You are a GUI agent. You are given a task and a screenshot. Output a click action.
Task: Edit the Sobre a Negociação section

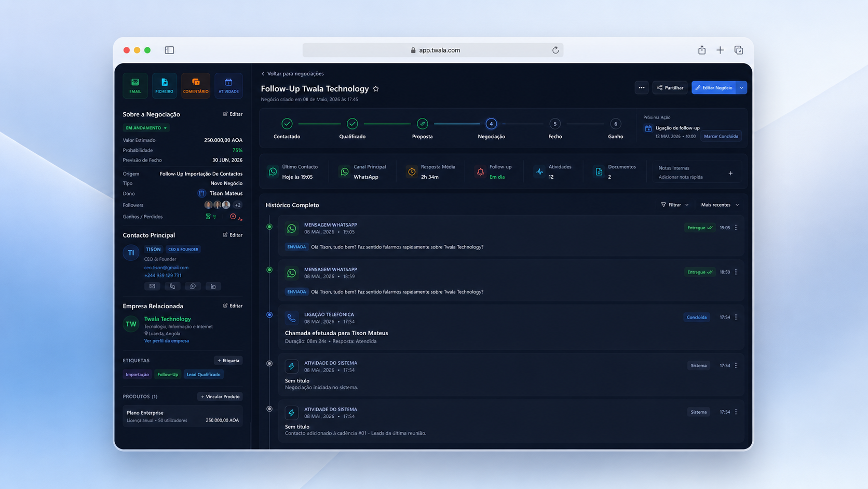tap(233, 114)
